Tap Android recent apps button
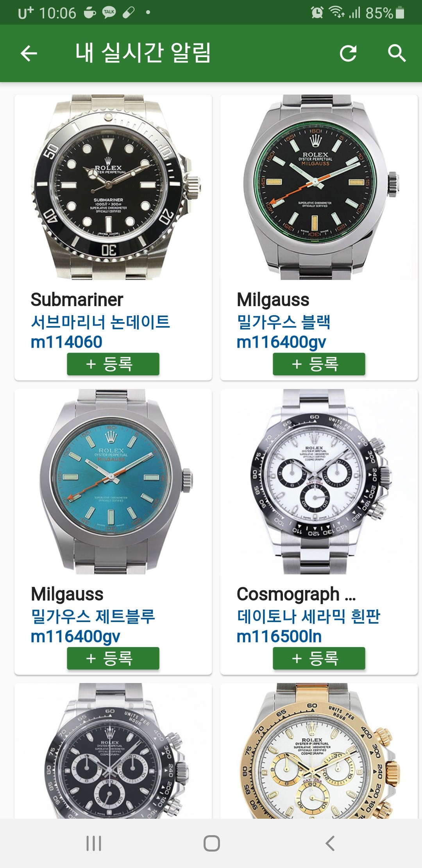This screenshot has height=868, width=422. point(94,843)
